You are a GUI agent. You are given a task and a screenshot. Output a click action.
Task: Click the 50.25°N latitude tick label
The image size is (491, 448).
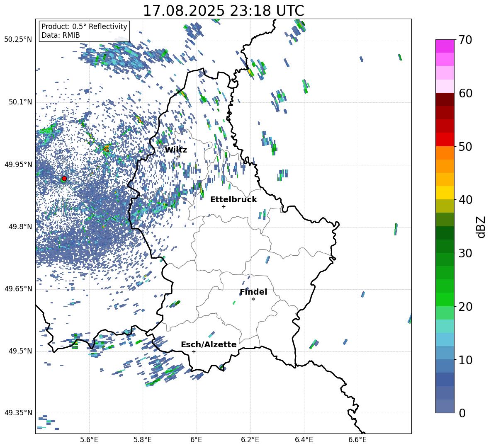[x=18, y=40]
